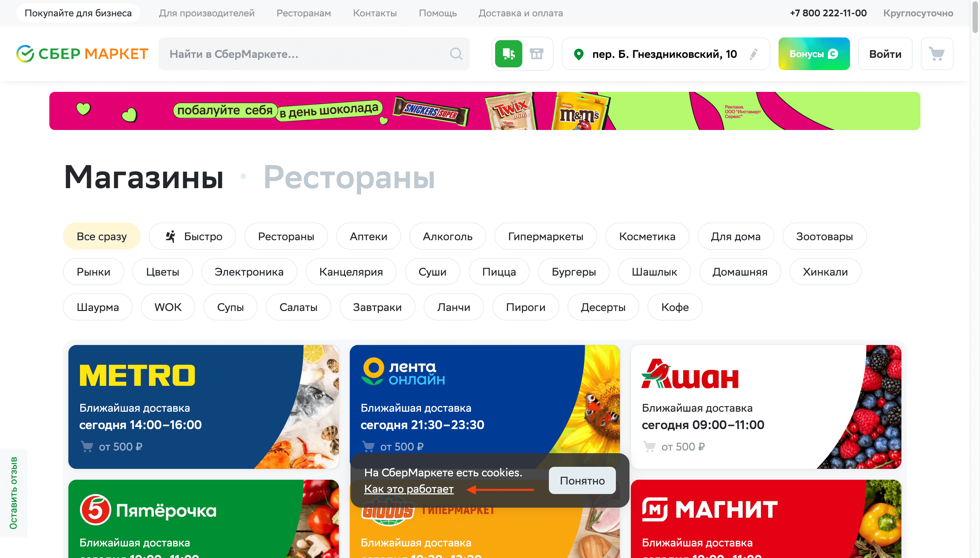Open the shopping cart icon
This screenshot has width=980, height=558.
click(x=936, y=54)
